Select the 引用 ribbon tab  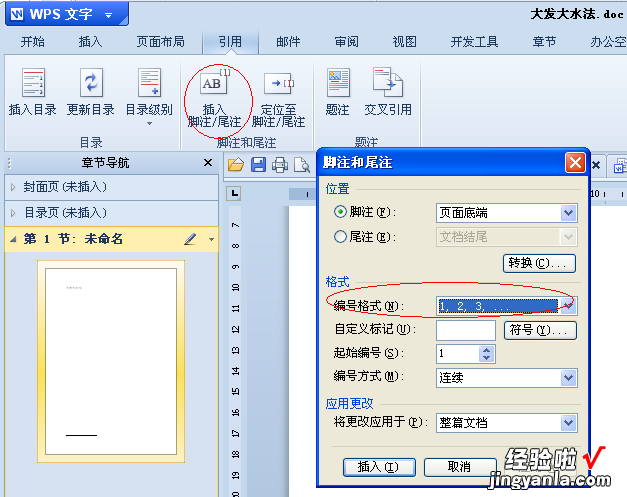pos(230,42)
